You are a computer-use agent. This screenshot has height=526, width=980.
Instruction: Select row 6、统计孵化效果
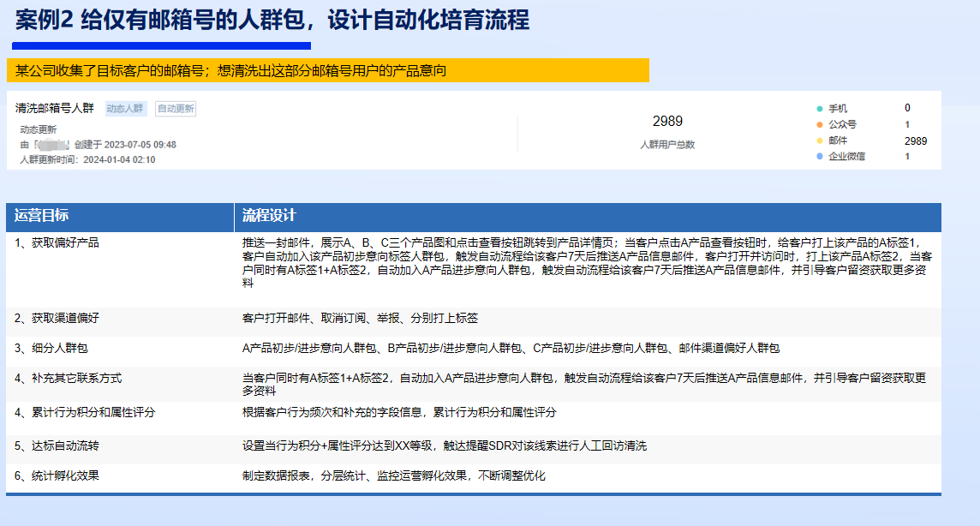pyautogui.click(x=474, y=479)
